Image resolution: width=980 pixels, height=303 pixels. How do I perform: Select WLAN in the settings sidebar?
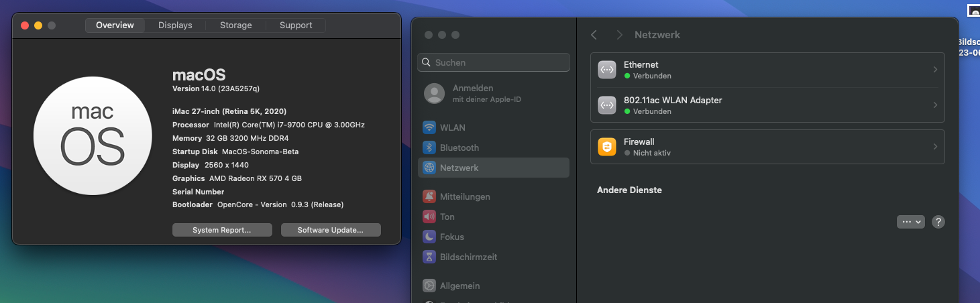click(x=494, y=127)
